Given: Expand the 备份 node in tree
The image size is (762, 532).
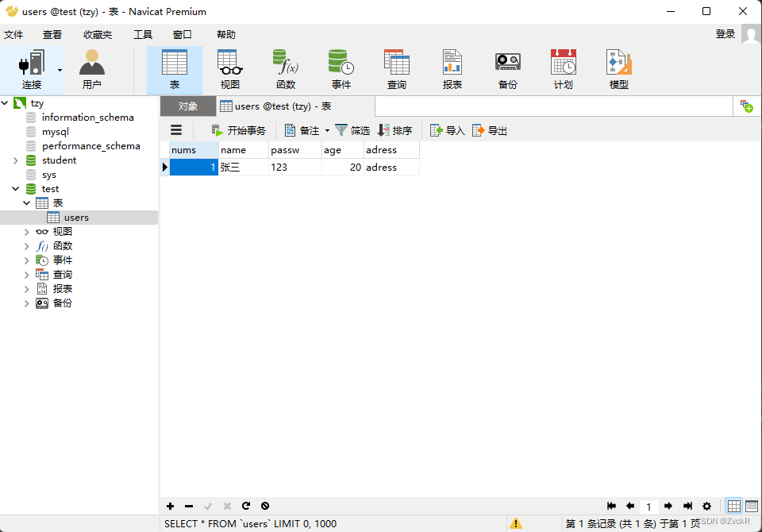Looking at the screenshot, I should click(27, 303).
